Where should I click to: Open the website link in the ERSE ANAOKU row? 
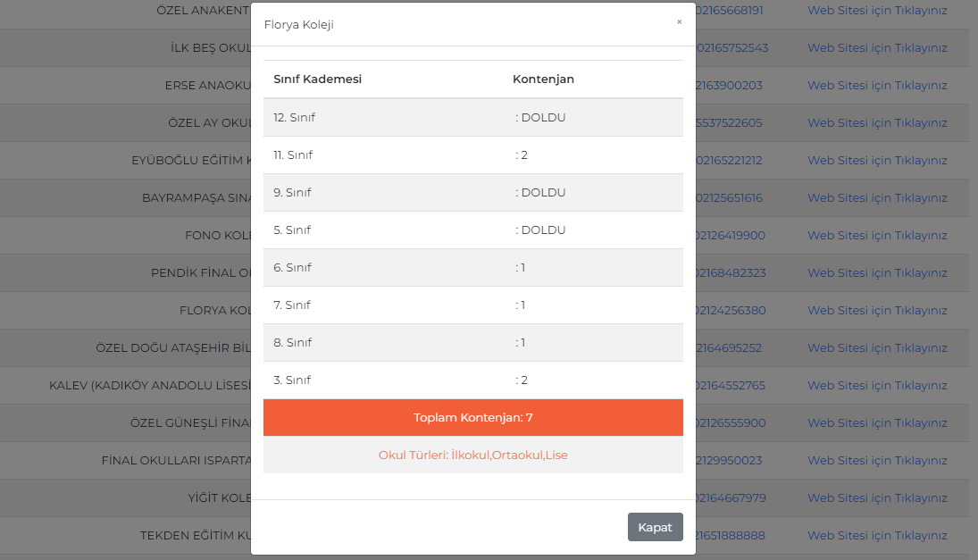pos(877,86)
